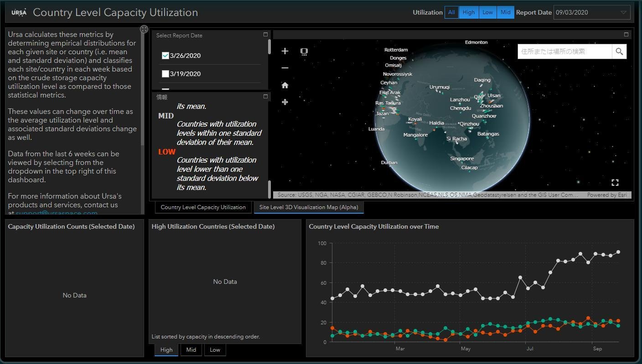Click the MID legend heading
642x364 pixels.
[x=166, y=116]
